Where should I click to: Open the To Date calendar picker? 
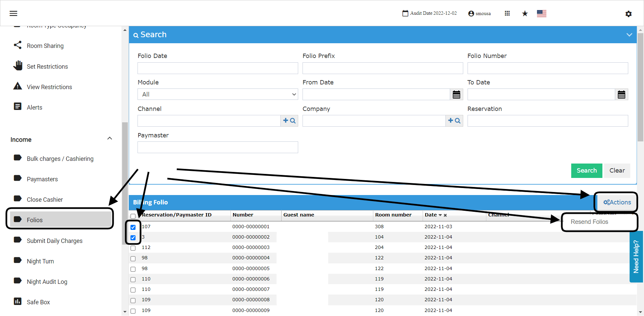coord(621,94)
